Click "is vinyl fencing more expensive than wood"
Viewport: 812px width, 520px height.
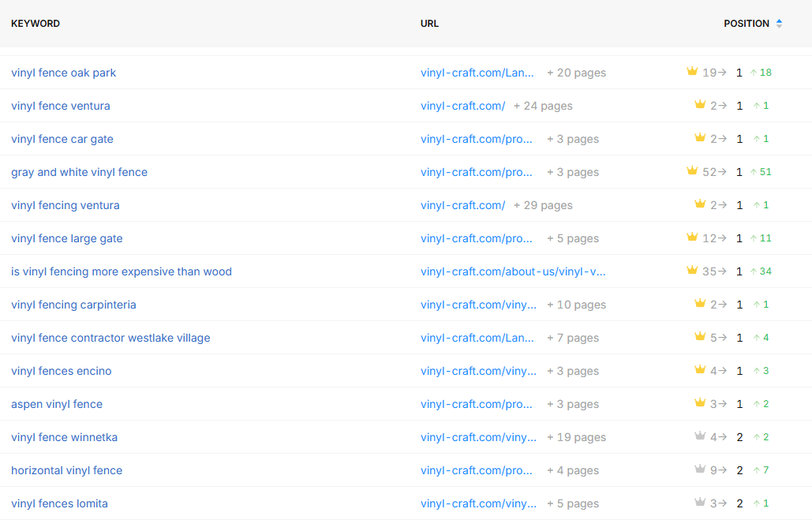[122, 272]
